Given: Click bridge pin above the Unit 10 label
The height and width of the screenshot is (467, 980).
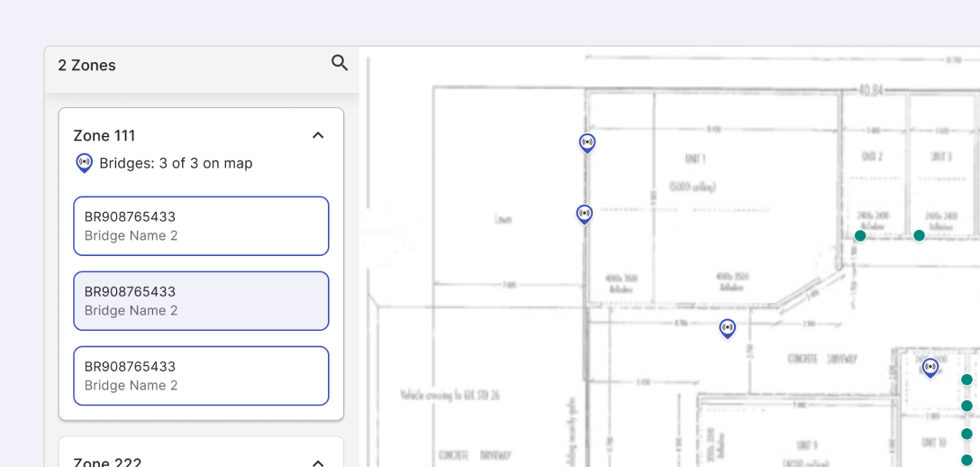Looking at the screenshot, I should tap(930, 368).
